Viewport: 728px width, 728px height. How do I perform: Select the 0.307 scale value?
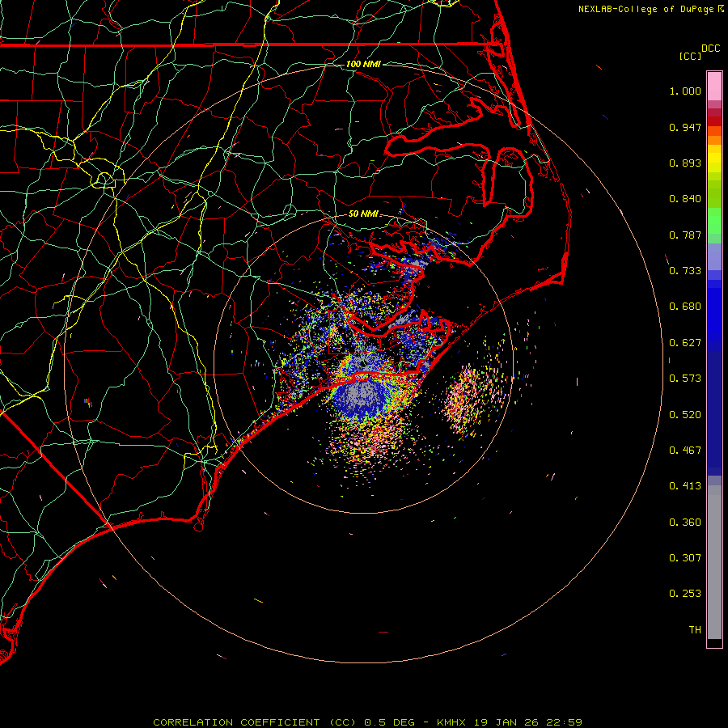685,558
